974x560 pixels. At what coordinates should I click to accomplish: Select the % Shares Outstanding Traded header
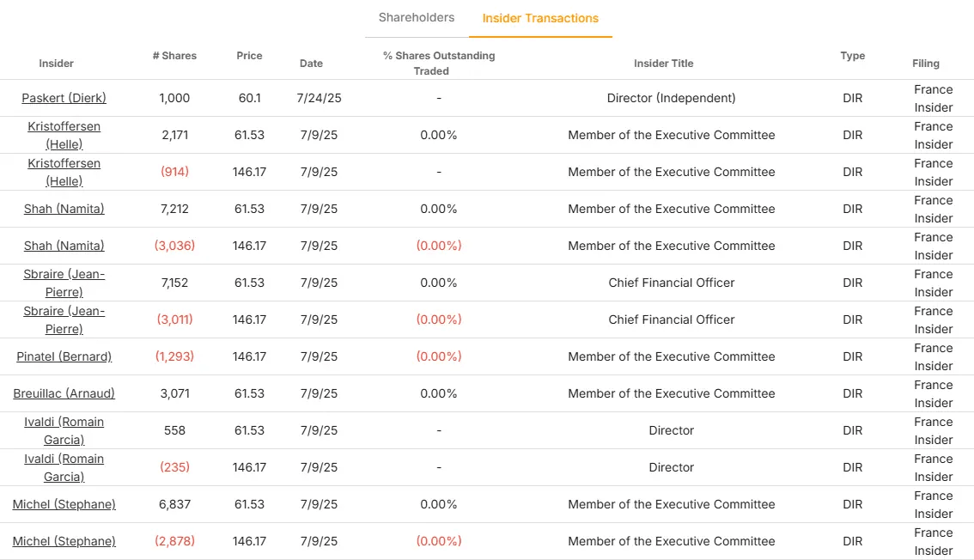tap(439, 64)
